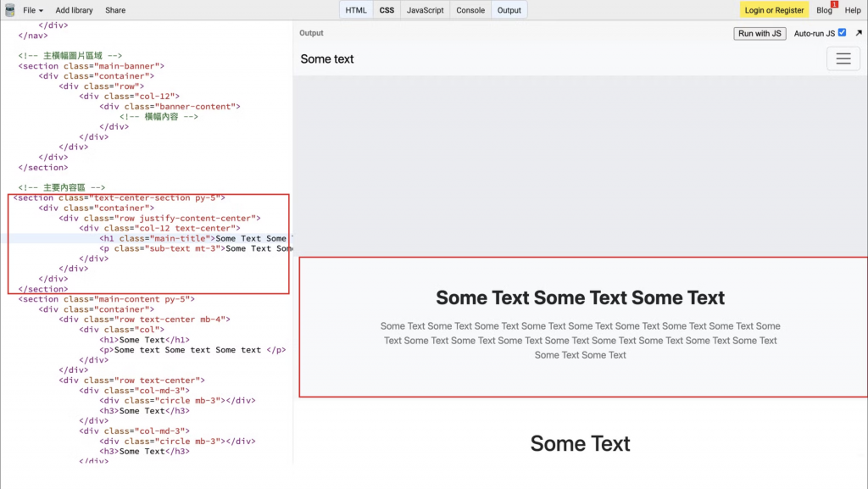Click the Blog notification badge
Screen dimensions: 868x489
tap(834, 4)
